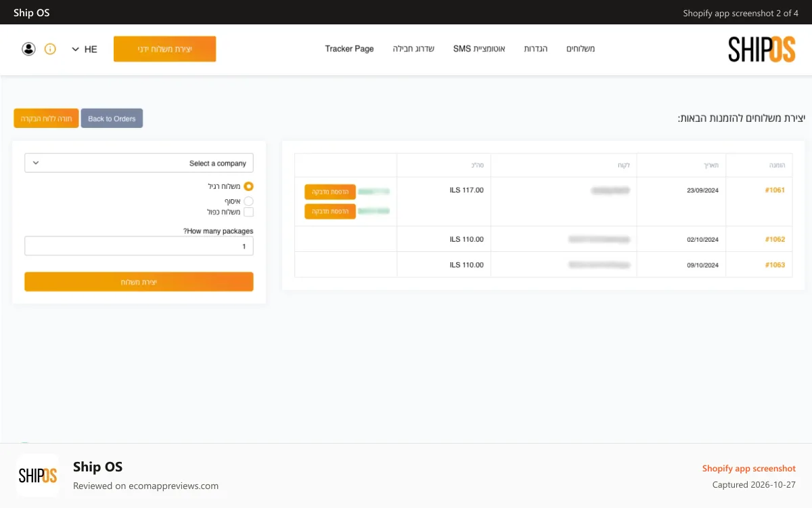Image resolution: width=812 pixels, height=508 pixels.
Task: Click the How many packages input field
Action: tap(139, 246)
